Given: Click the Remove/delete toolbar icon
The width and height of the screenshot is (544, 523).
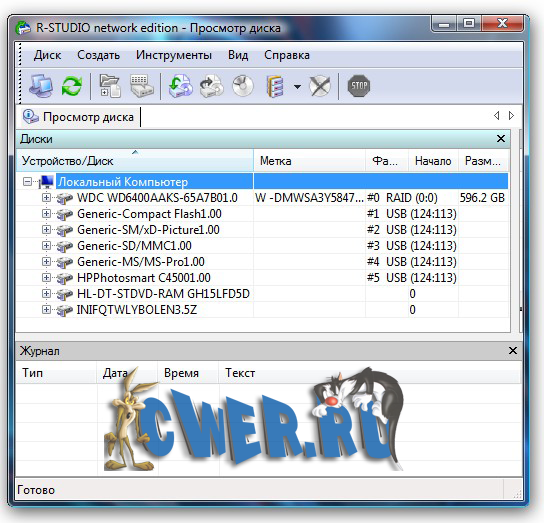Looking at the screenshot, I should point(320,86).
